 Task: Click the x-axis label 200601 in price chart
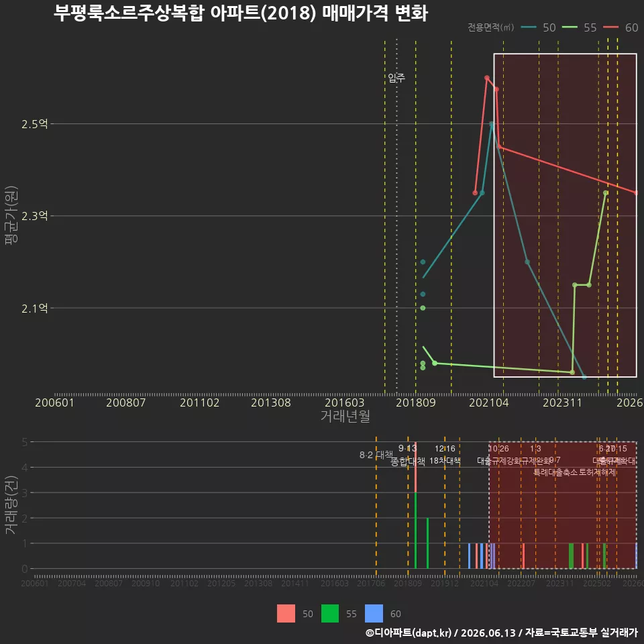coord(54,402)
